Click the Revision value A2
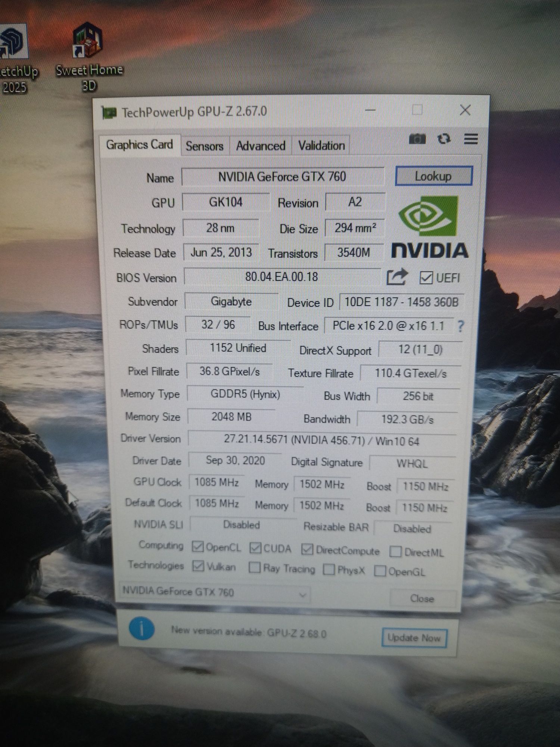Viewport: 560px width, 747px height. 355,202
